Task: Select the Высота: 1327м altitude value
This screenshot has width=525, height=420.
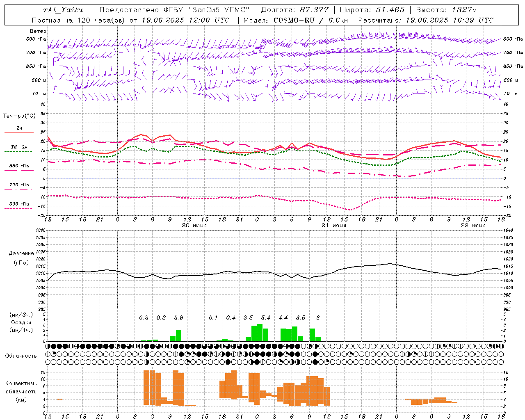Action: [446, 10]
